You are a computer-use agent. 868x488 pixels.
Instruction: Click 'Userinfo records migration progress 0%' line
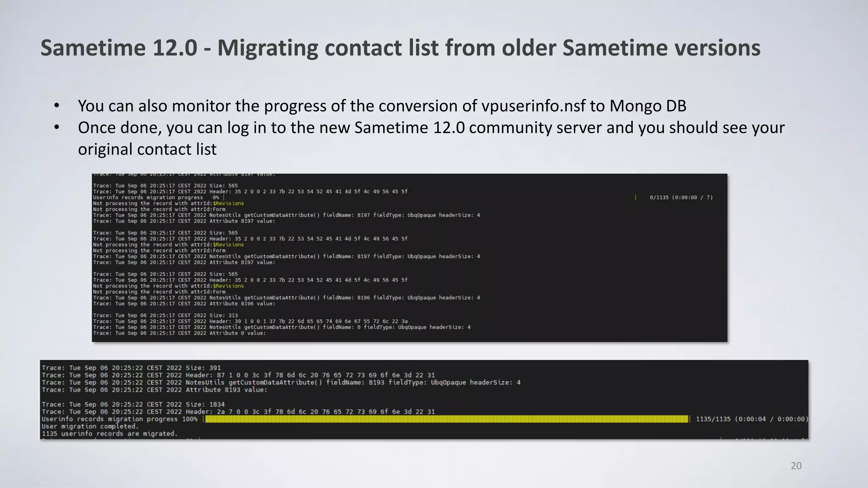(156, 197)
